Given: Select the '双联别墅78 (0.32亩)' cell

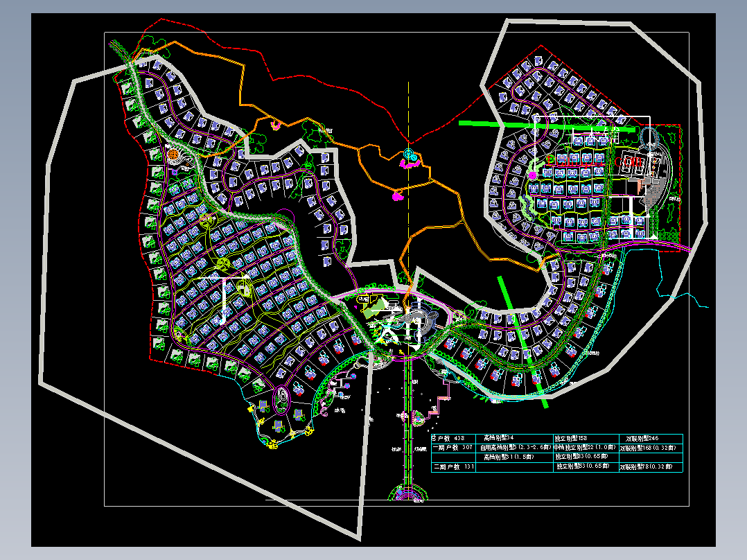Looking at the screenshot, I should click(x=651, y=467).
